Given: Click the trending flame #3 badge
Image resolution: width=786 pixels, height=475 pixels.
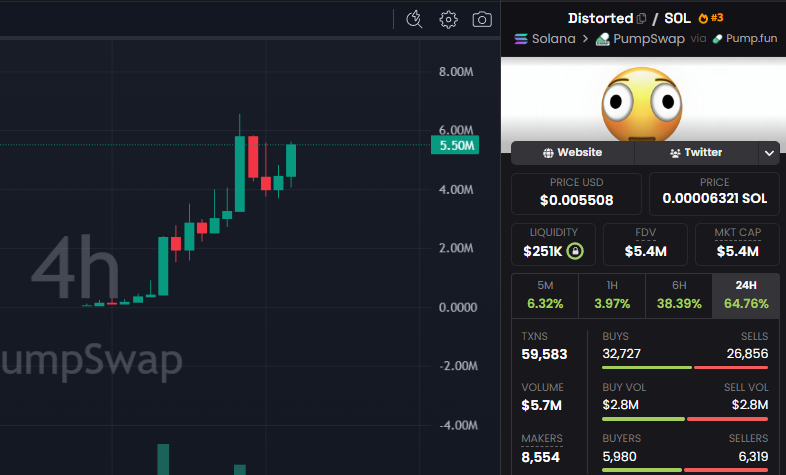Looking at the screenshot, I should pos(711,18).
